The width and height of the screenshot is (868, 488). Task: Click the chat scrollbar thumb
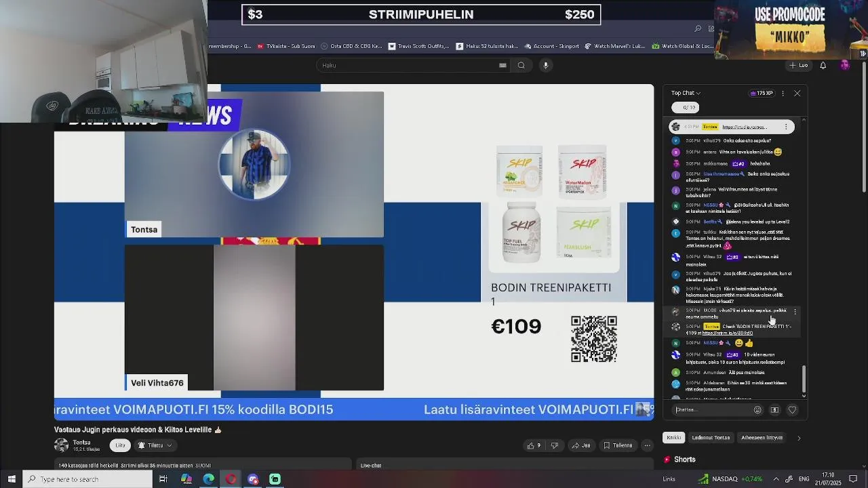(804, 378)
